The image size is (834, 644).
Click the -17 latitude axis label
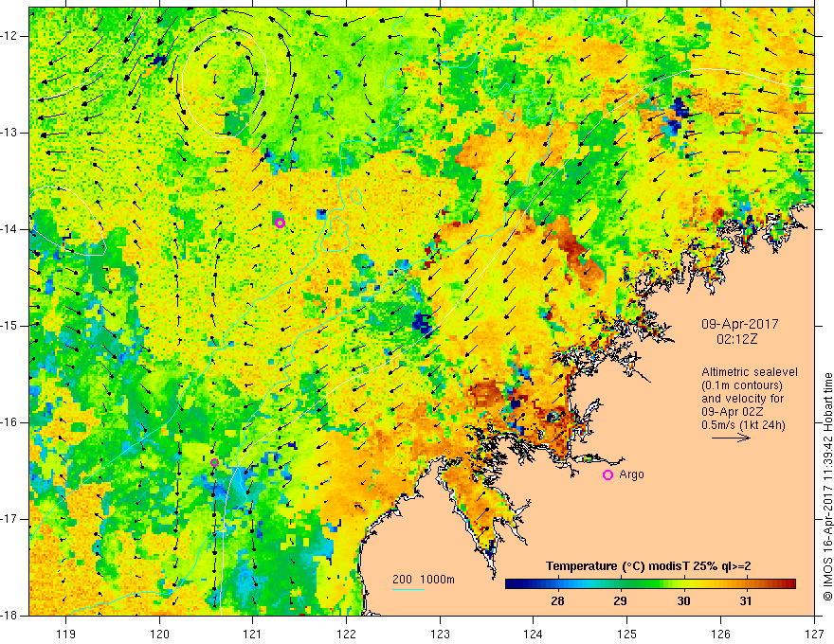(x=9, y=519)
